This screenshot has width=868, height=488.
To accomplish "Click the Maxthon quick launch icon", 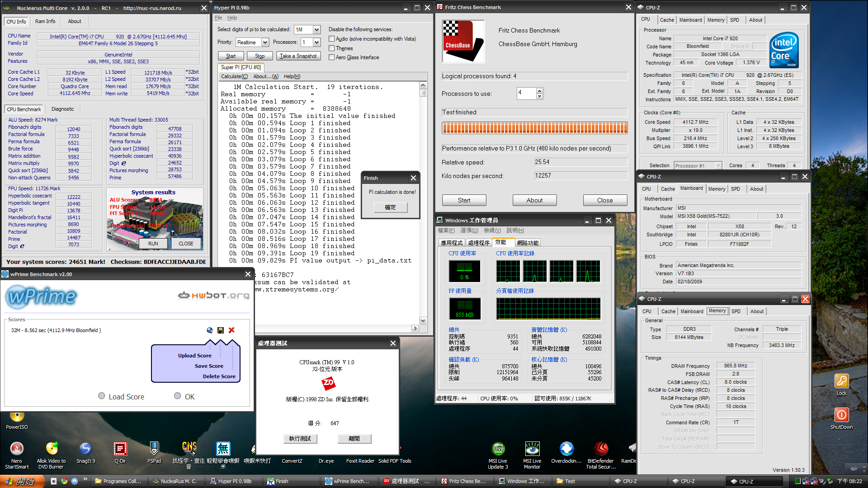I will [75, 481].
